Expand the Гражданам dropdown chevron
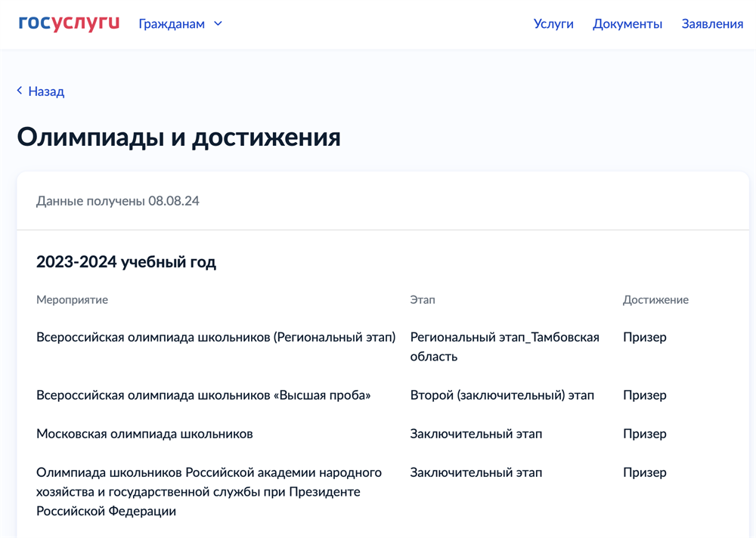756x538 pixels. coord(218,23)
